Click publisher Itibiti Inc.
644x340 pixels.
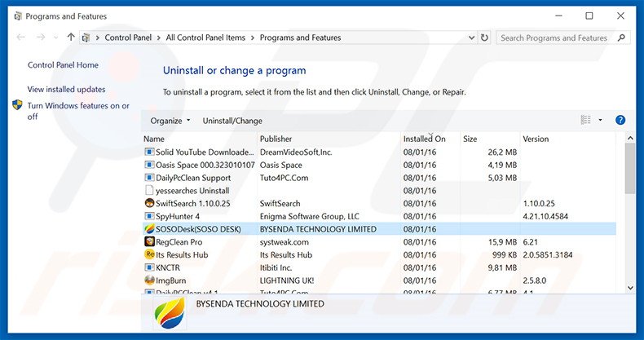276,267
